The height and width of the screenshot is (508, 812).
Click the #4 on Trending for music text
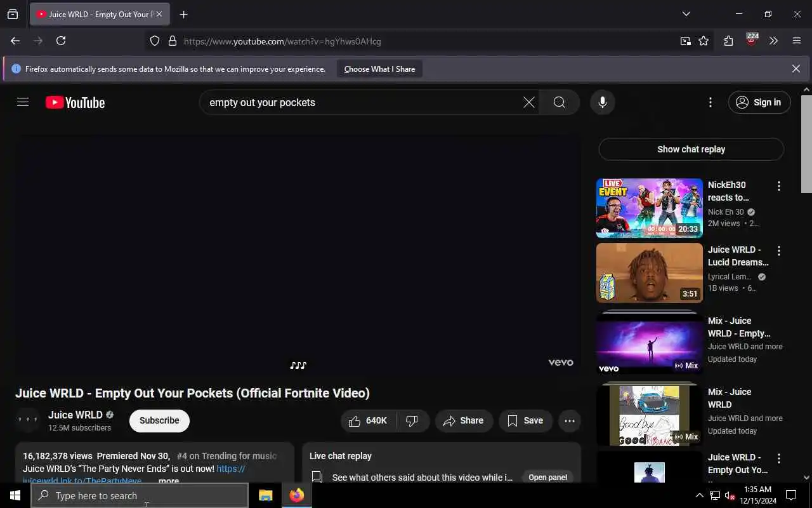pyautogui.click(x=226, y=456)
